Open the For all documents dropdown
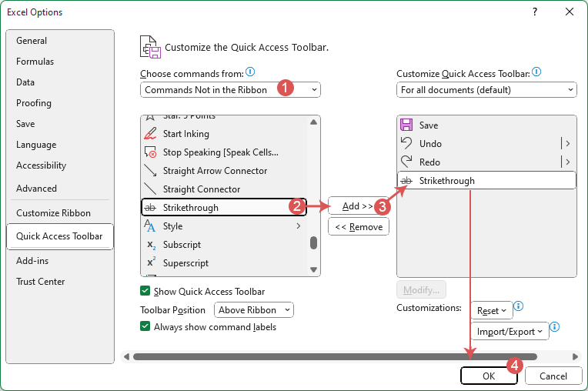This screenshot has height=391, width=588. [x=486, y=90]
